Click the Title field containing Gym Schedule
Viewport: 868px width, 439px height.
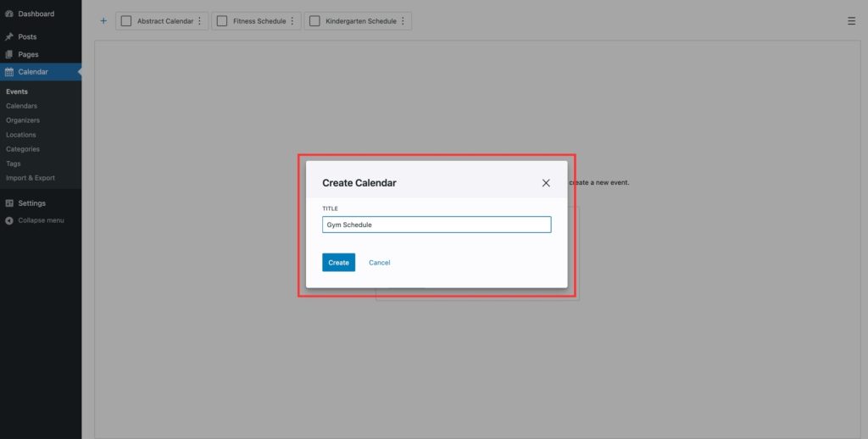point(437,225)
